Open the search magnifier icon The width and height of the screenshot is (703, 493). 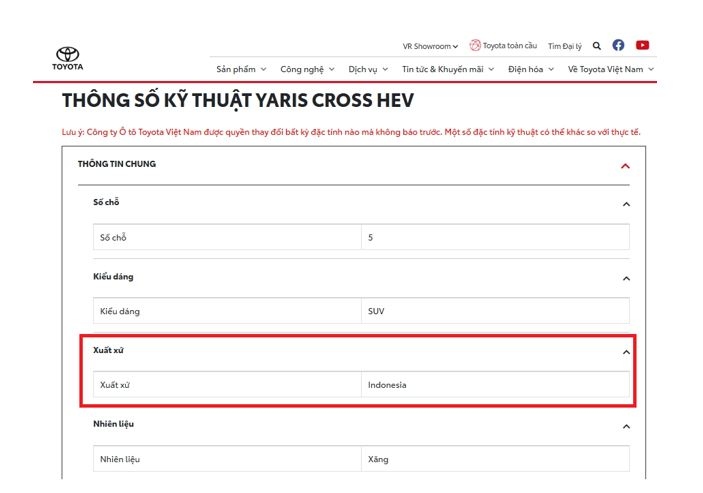pyautogui.click(x=597, y=46)
